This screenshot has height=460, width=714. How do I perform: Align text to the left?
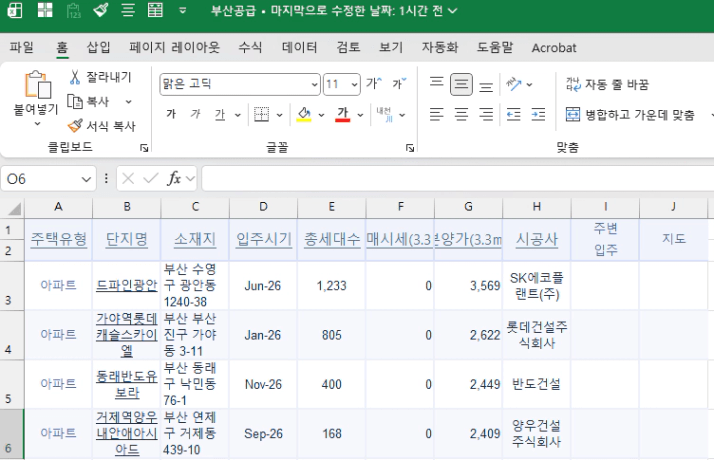pyautogui.click(x=436, y=115)
